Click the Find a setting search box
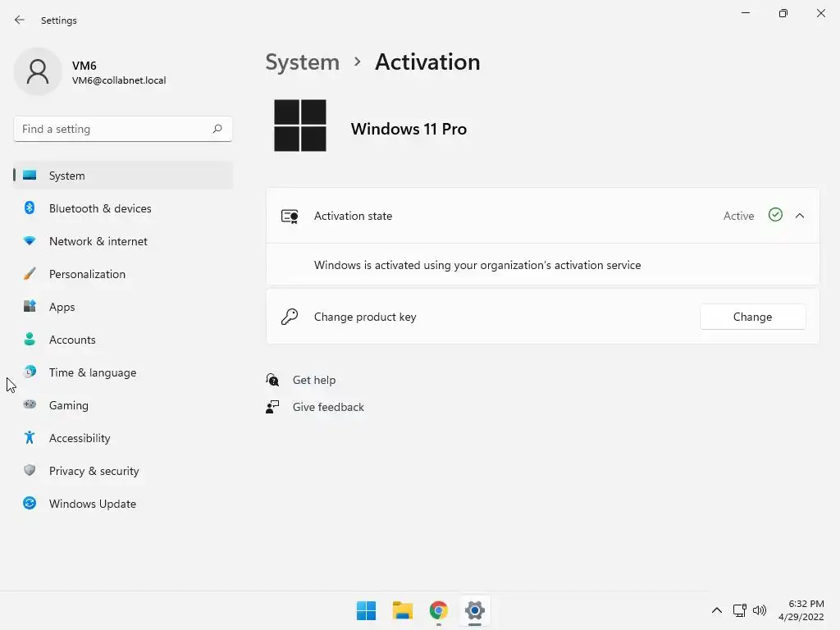Screen dimensions: 840x630 tap(123, 129)
